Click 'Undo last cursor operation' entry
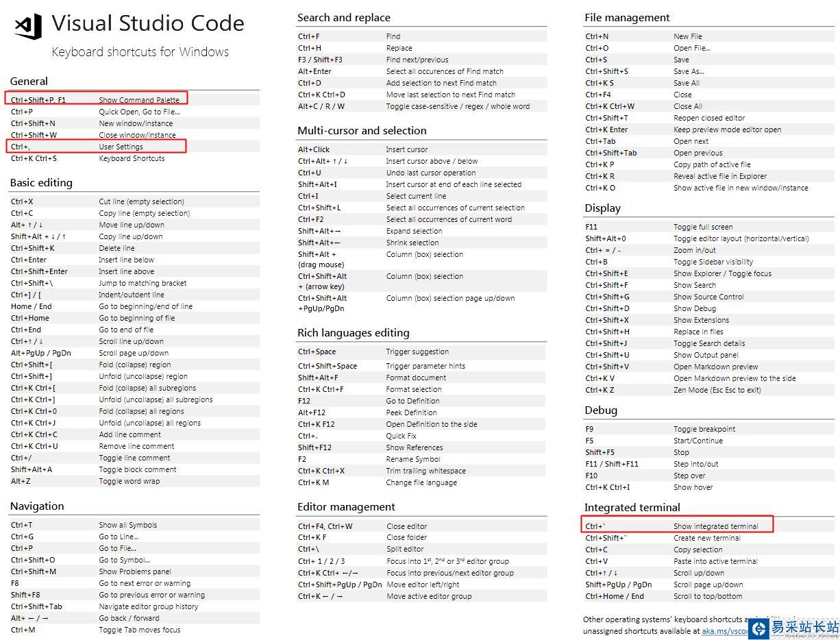This screenshot has width=840, height=640. click(x=431, y=173)
